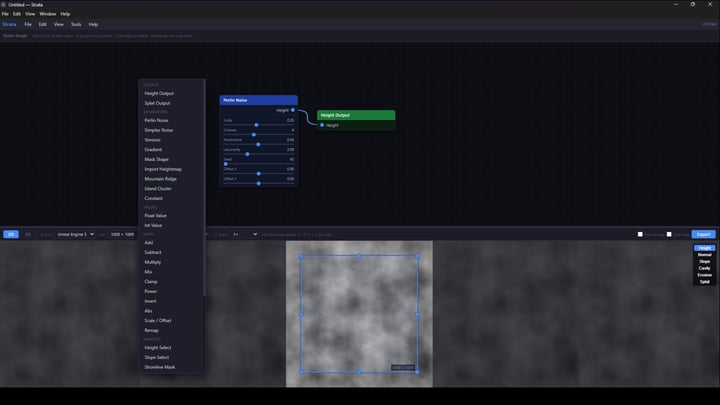Choose Island Cluster from the list
Viewport: 720px width, 405px height.
click(171, 189)
